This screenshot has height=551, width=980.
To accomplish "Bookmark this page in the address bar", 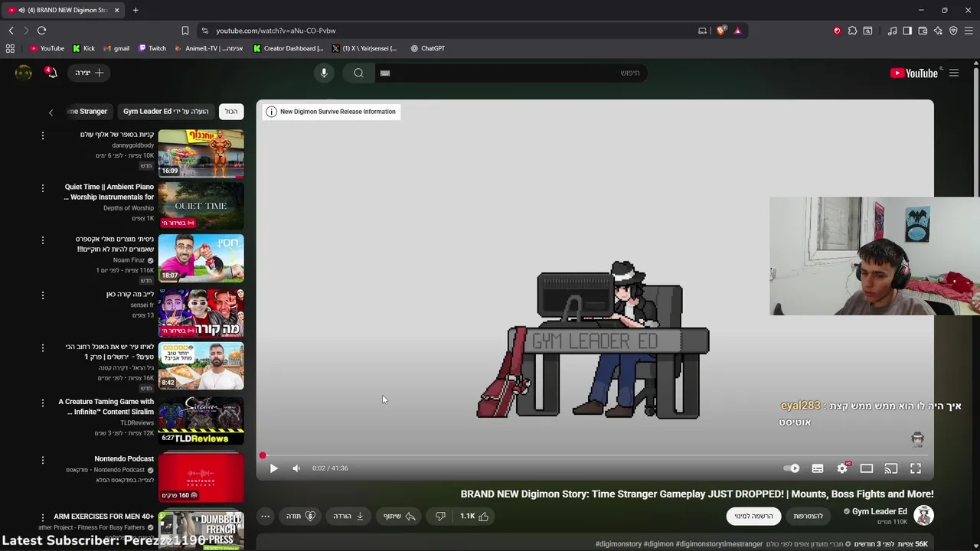I will pos(185,31).
